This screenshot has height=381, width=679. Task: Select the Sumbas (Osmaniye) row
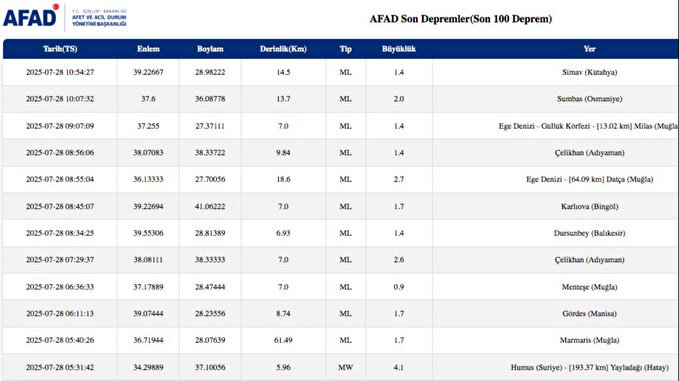pos(341,99)
